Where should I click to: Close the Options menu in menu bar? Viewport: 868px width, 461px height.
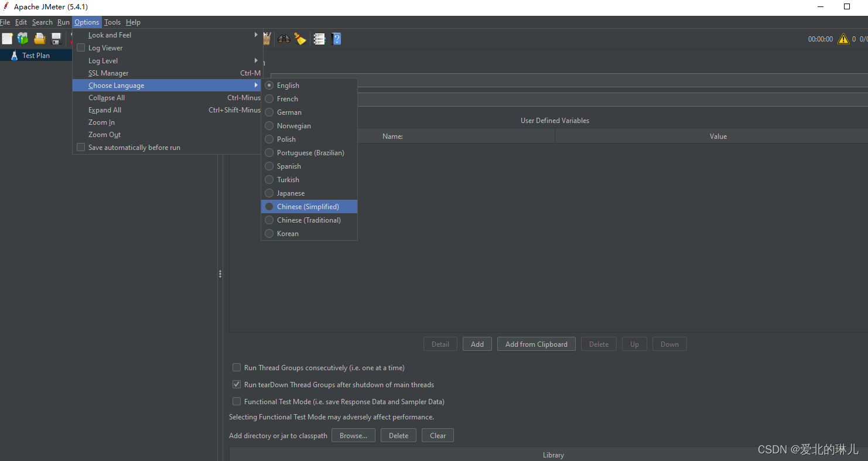click(87, 22)
